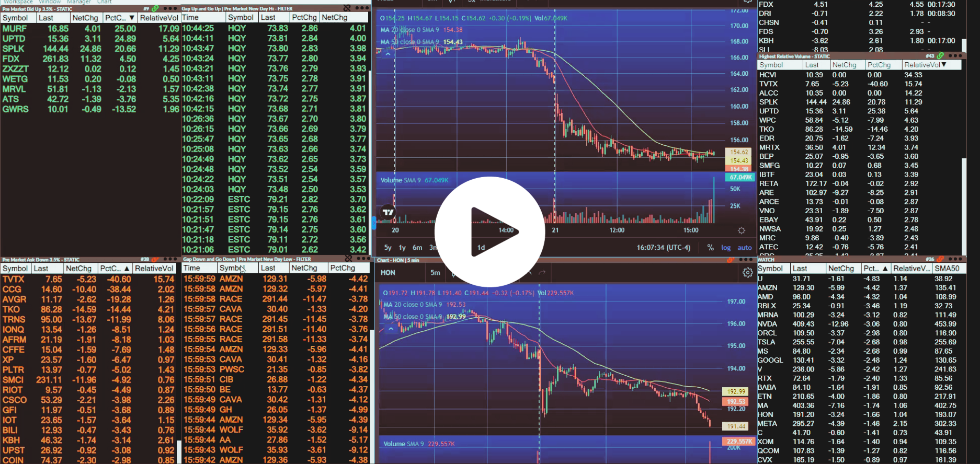Select the 6m range on upper chart
Image resolution: width=980 pixels, height=464 pixels.
(417, 248)
